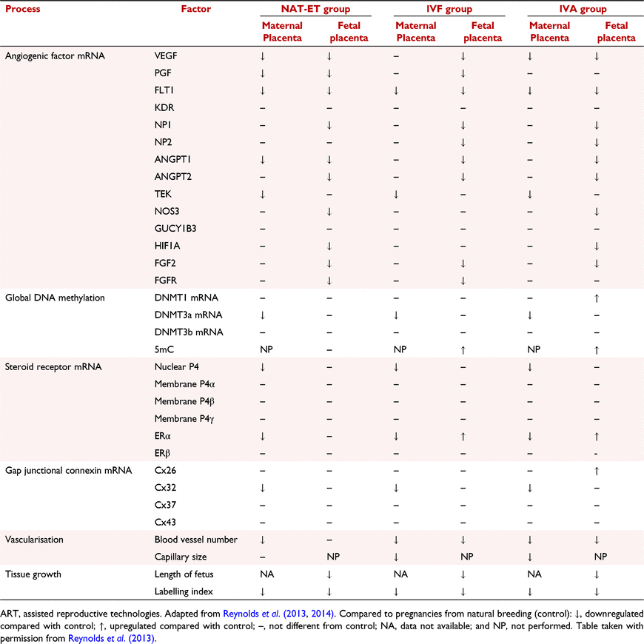The width and height of the screenshot is (644, 644).
Task: Select the 'Membrane P4β' cell
Action: point(184,401)
